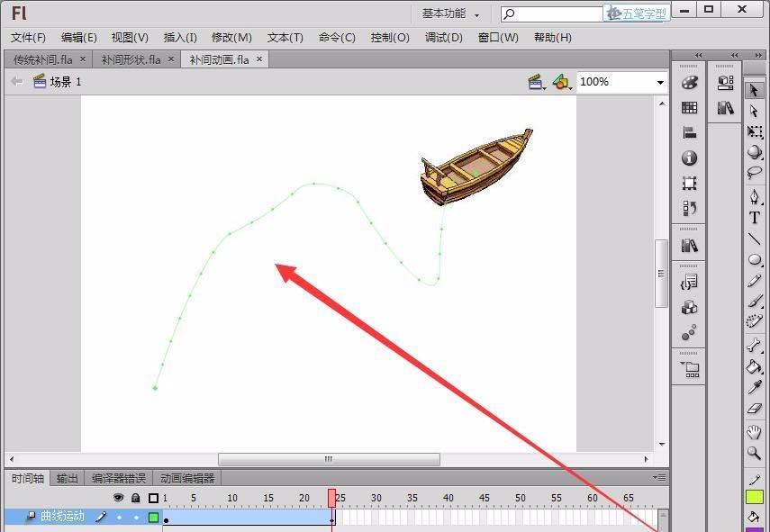Image resolution: width=770 pixels, height=532 pixels.
Task: Open the 控制(O) menu
Action: point(390,37)
